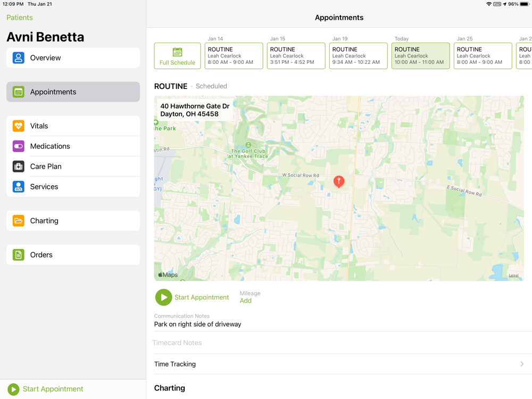
Task: Select the Jan 19 routine appointment
Action: coord(358,56)
